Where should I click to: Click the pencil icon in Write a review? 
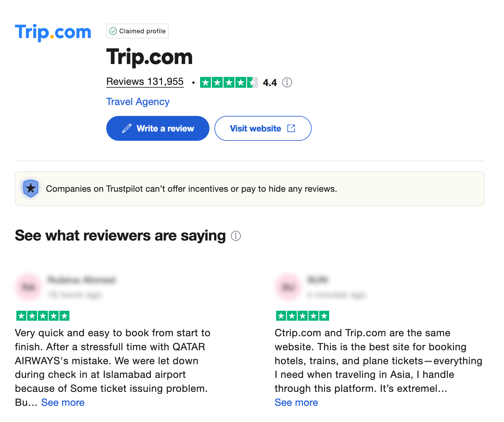[127, 128]
